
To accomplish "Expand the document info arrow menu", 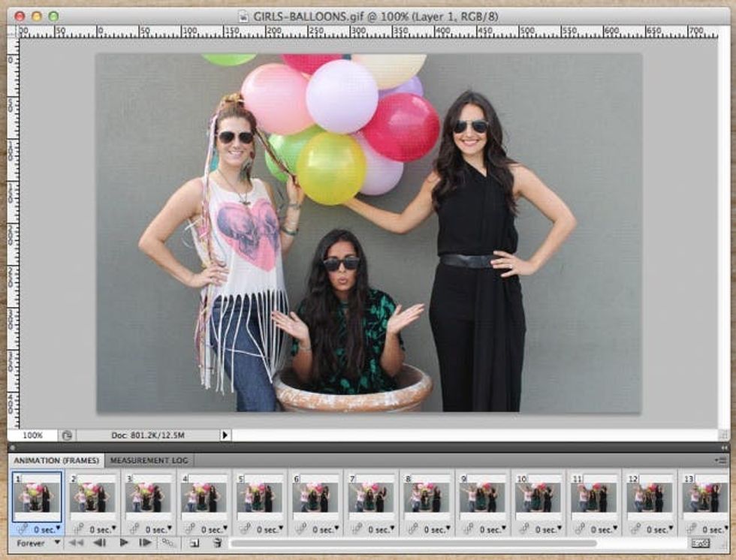I will 225,435.
